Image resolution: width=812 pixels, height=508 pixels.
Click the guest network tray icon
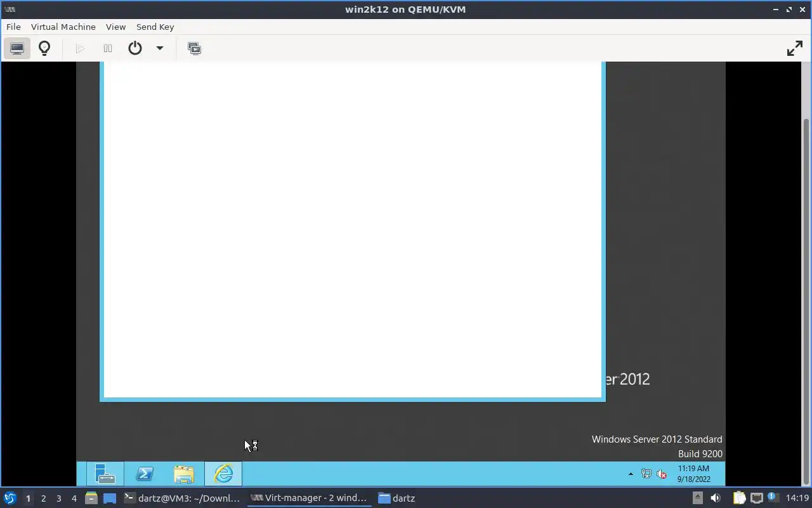tap(646, 474)
